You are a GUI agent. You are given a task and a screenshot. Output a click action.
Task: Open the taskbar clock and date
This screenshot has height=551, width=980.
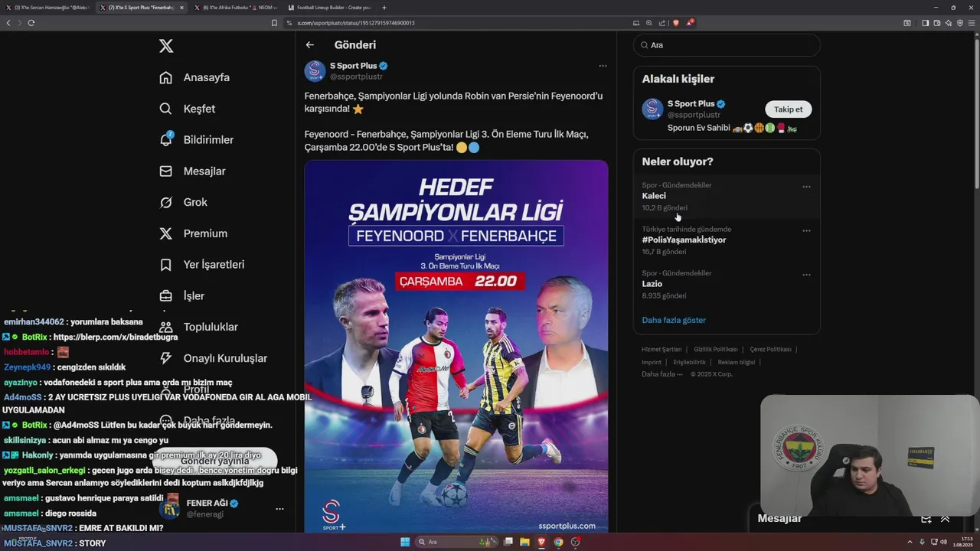pyautogui.click(x=962, y=542)
